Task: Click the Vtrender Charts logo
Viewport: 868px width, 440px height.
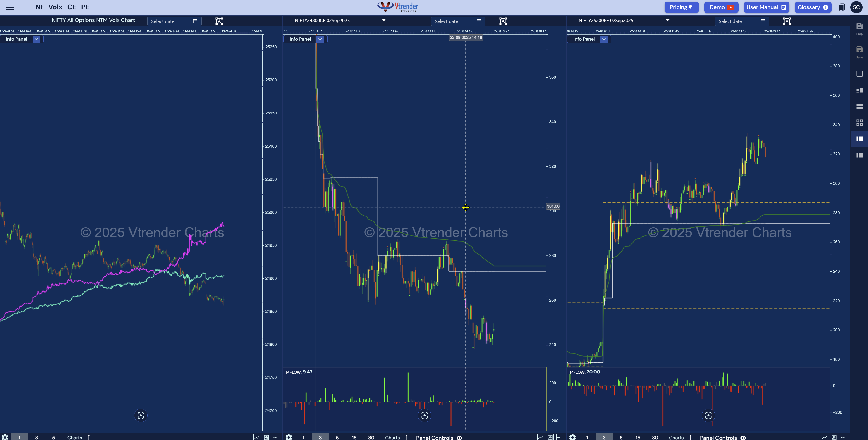Action: (398, 7)
